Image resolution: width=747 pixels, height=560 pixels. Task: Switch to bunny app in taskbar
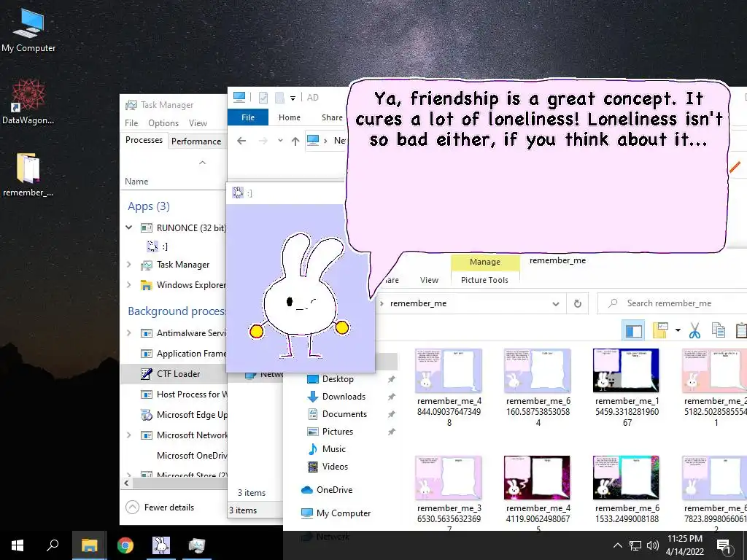coord(161,545)
